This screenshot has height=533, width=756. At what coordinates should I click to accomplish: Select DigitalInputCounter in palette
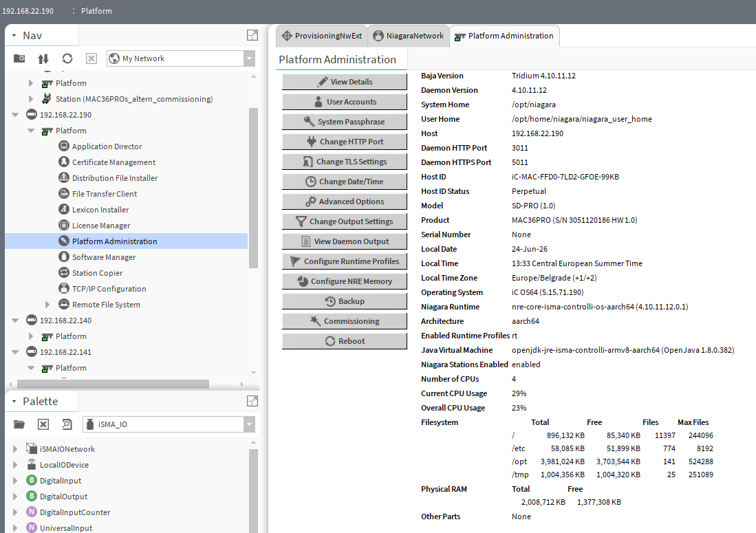pyautogui.click(x=68, y=512)
